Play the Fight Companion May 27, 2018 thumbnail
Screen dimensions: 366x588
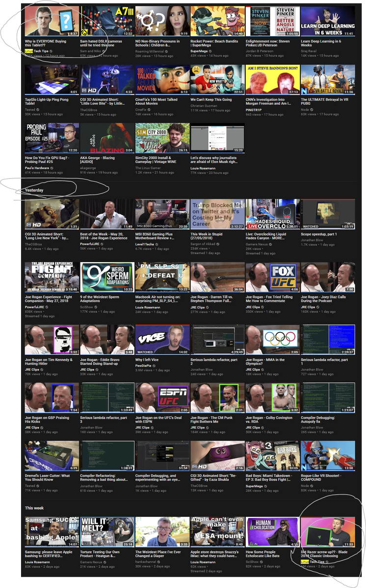point(52,277)
